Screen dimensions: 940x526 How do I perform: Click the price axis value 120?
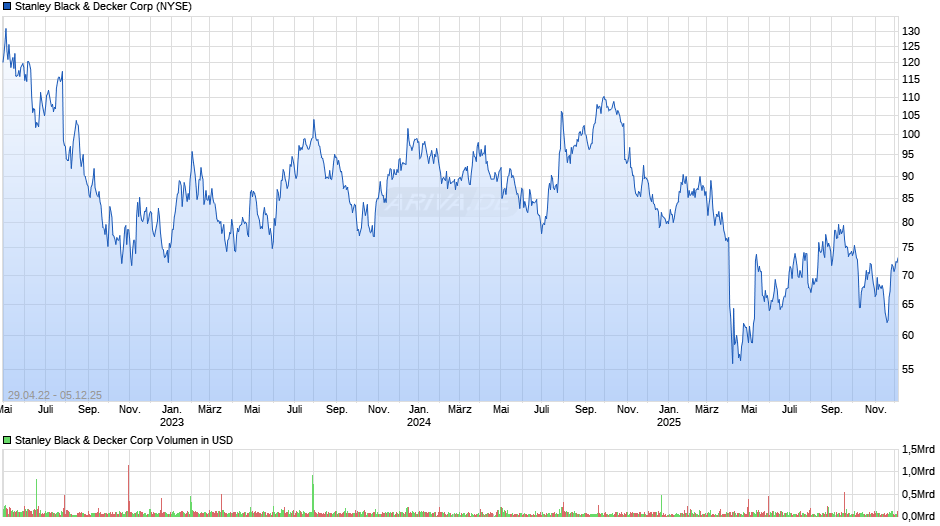(911, 62)
